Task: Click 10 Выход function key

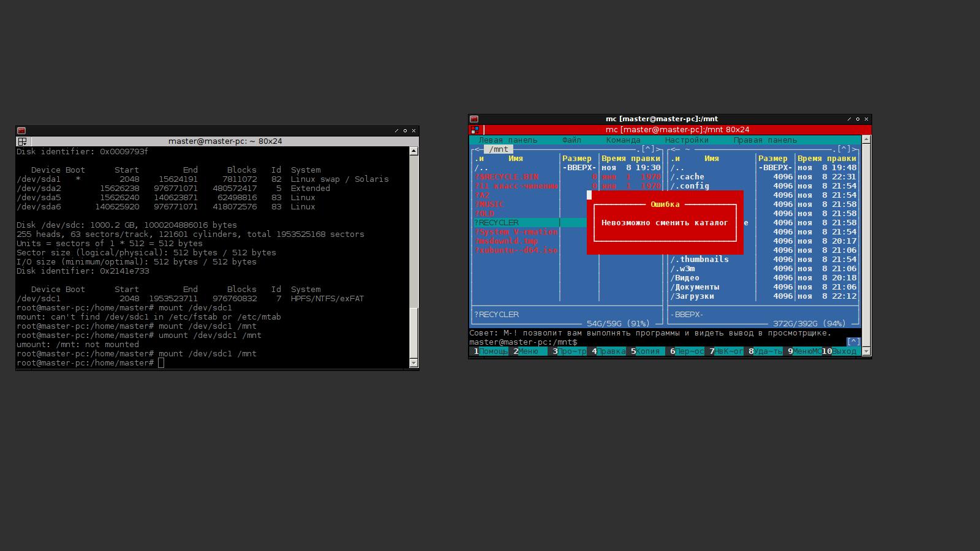Action: (841, 351)
